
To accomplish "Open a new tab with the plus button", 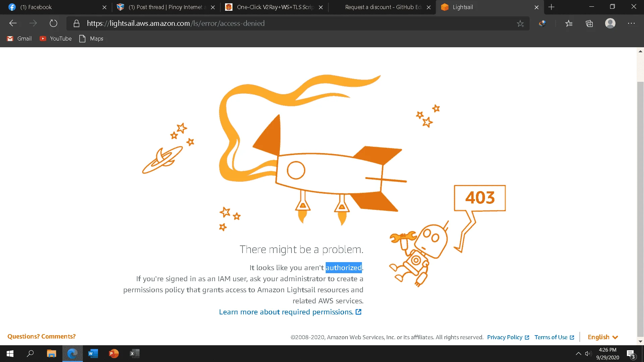I will 551,7.
